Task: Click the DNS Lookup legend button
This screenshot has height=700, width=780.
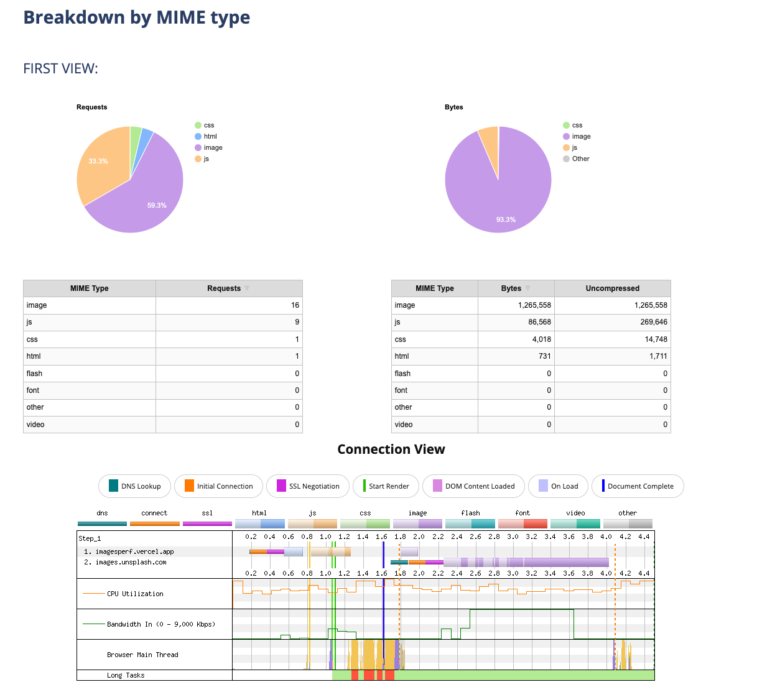Action: (x=134, y=486)
